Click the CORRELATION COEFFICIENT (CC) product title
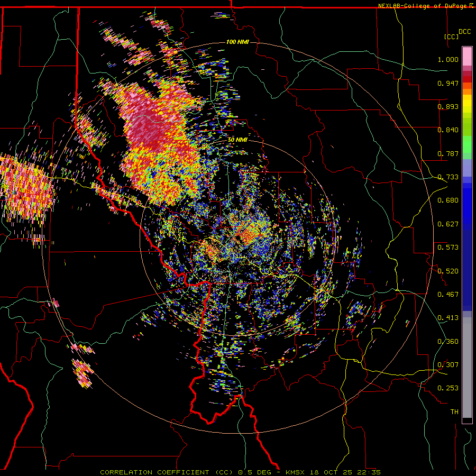 point(166,472)
